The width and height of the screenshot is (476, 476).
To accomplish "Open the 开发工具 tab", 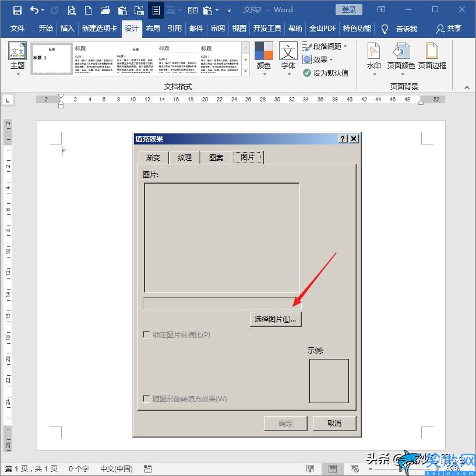I will (267, 29).
